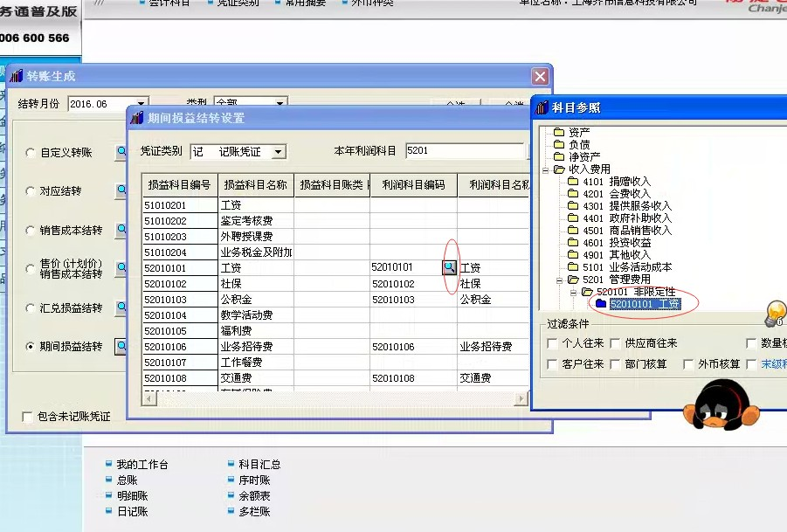Collapse the 5201 管理费用 tree node
The height and width of the screenshot is (532, 787).
click(x=561, y=280)
